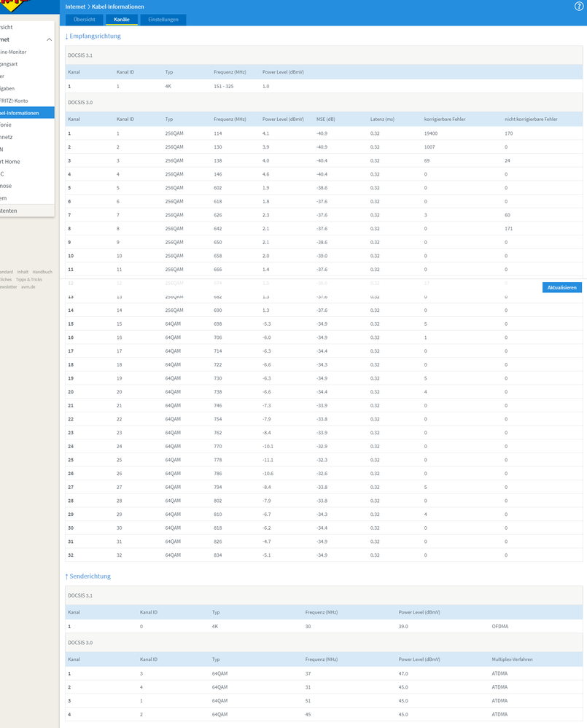The image size is (587, 728).
Task: Switch to the Übersicht tab
Action: (x=84, y=20)
